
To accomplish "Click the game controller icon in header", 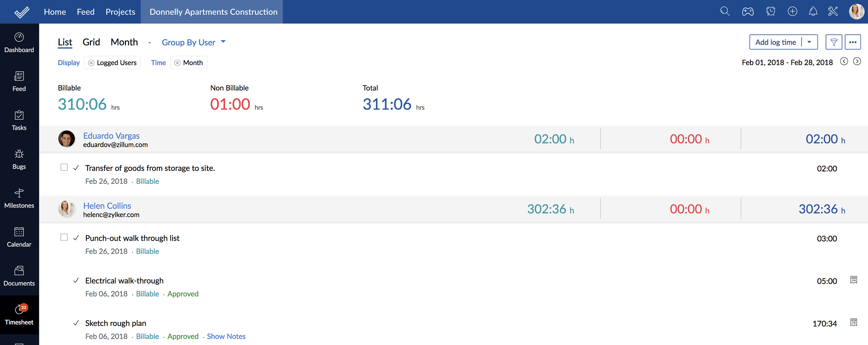I will pos(747,12).
